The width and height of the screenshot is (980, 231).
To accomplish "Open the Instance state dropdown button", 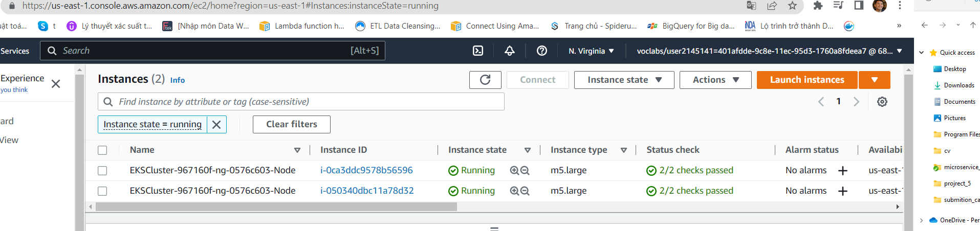I will click(624, 80).
